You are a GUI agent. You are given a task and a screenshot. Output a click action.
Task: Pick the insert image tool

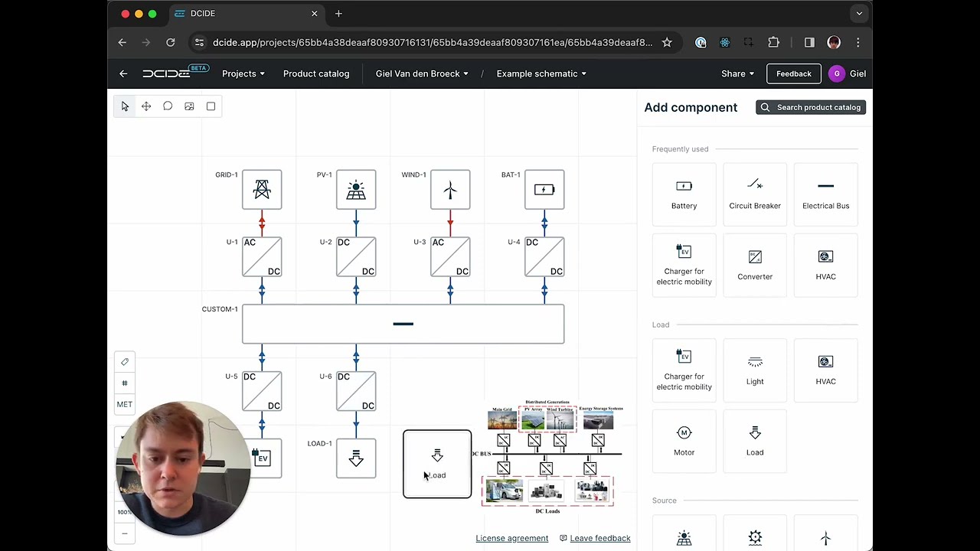coord(189,106)
